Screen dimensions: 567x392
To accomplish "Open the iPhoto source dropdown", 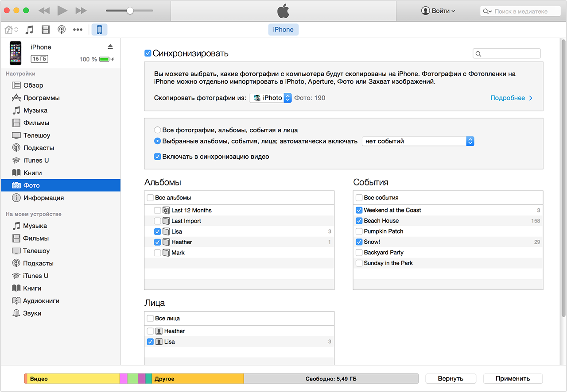I will click(271, 98).
